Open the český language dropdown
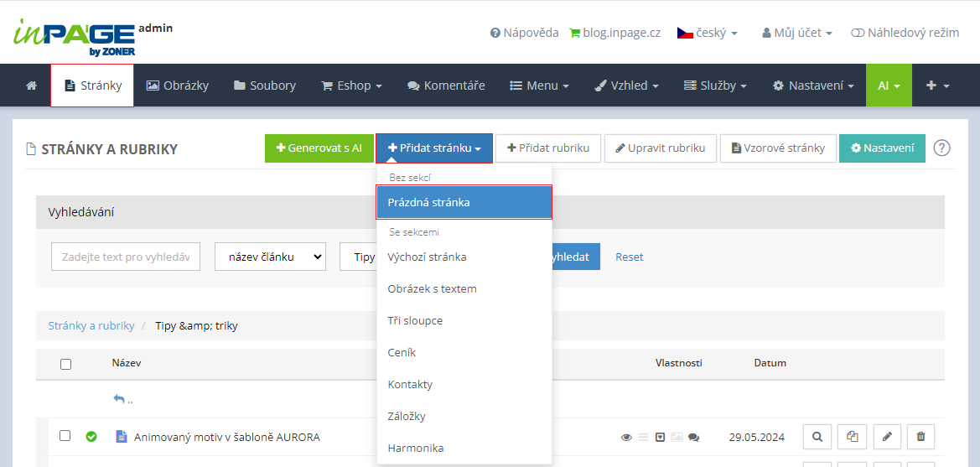Viewport: 980px width, 467px height. [708, 33]
